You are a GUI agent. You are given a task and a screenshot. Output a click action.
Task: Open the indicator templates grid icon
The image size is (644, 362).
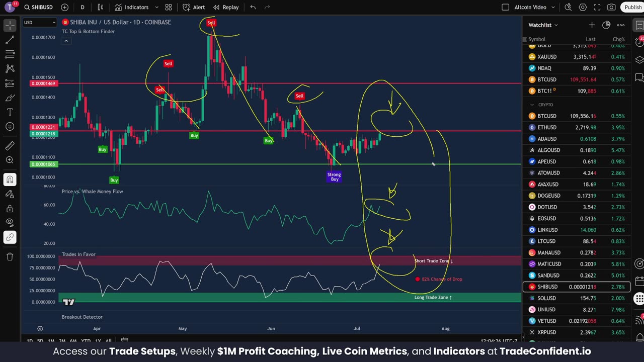pyautogui.click(x=169, y=7)
